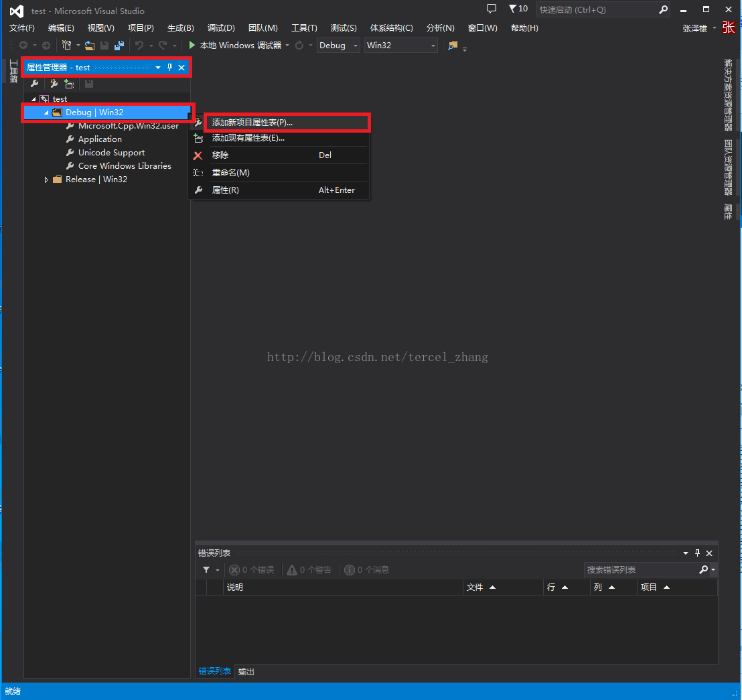Open the 属性管理器 window position dropdown
Screen dimensions: 742x700
158,67
